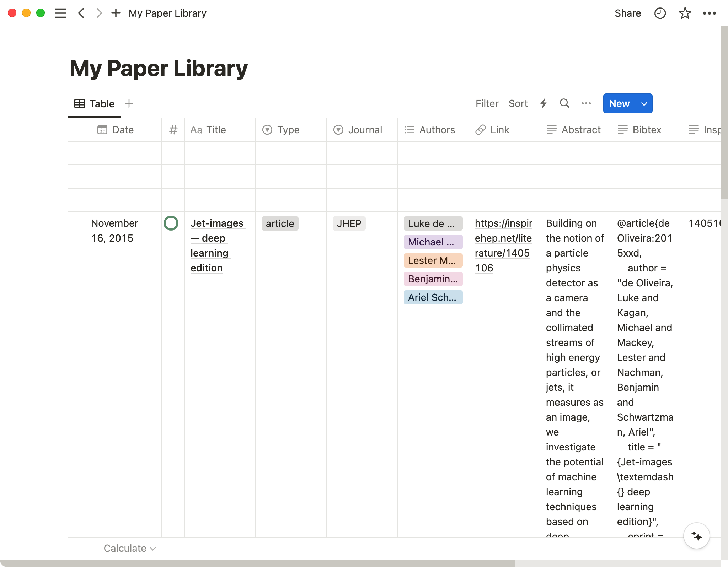Click the JHEP journal tag to filter
This screenshot has width=728, height=567.
(x=349, y=223)
